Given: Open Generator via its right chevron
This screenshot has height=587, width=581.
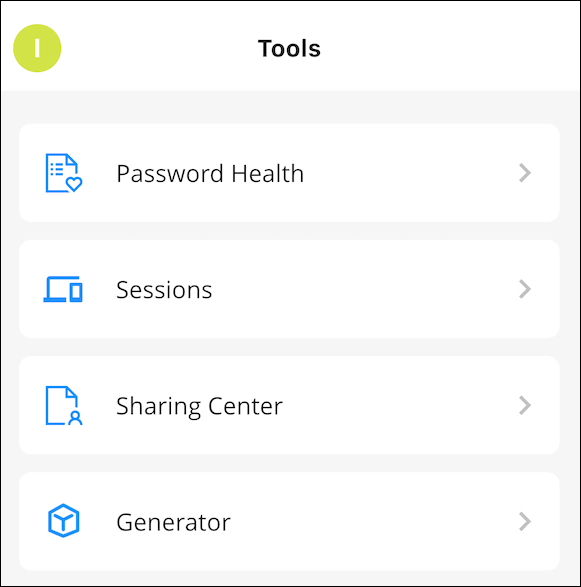Looking at the screenshot, I should (525, 521).
